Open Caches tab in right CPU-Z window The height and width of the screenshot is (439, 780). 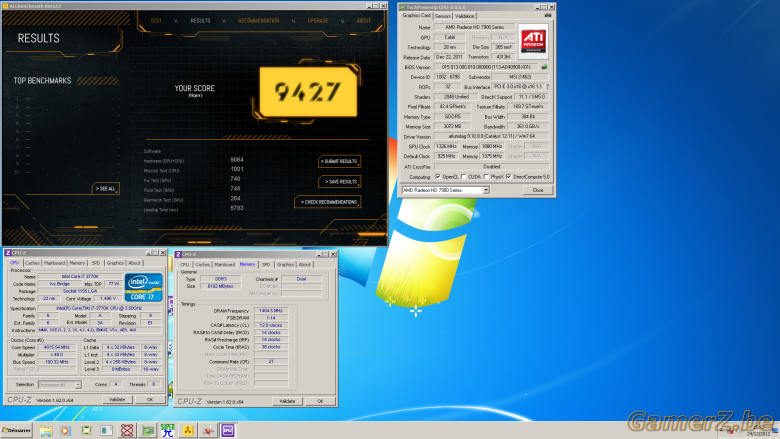(202, 265)
